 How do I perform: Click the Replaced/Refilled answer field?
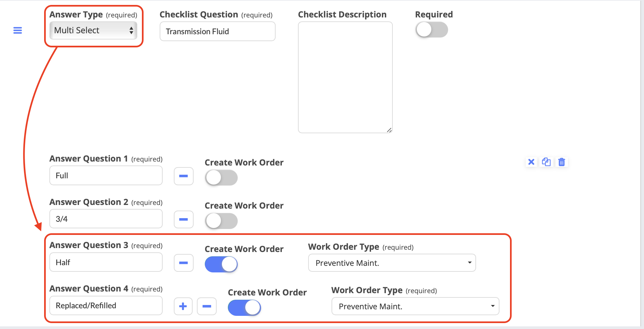pos(106,306)
